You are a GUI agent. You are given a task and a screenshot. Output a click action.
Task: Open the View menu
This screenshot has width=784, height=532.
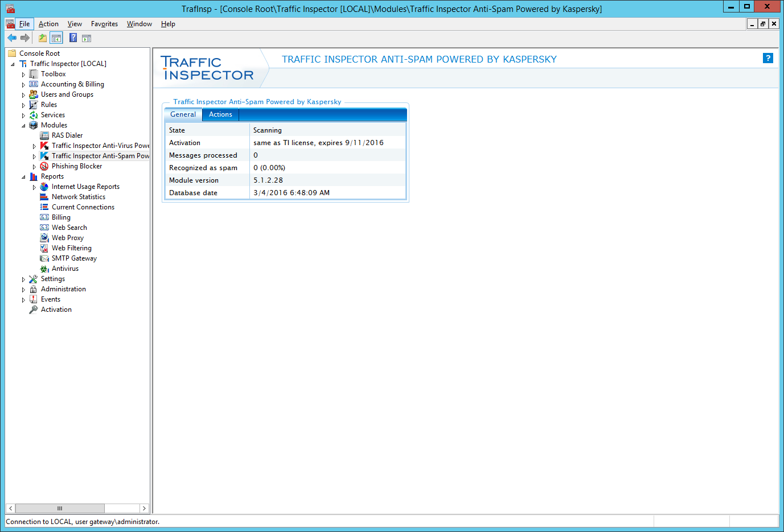pos(75,24)
